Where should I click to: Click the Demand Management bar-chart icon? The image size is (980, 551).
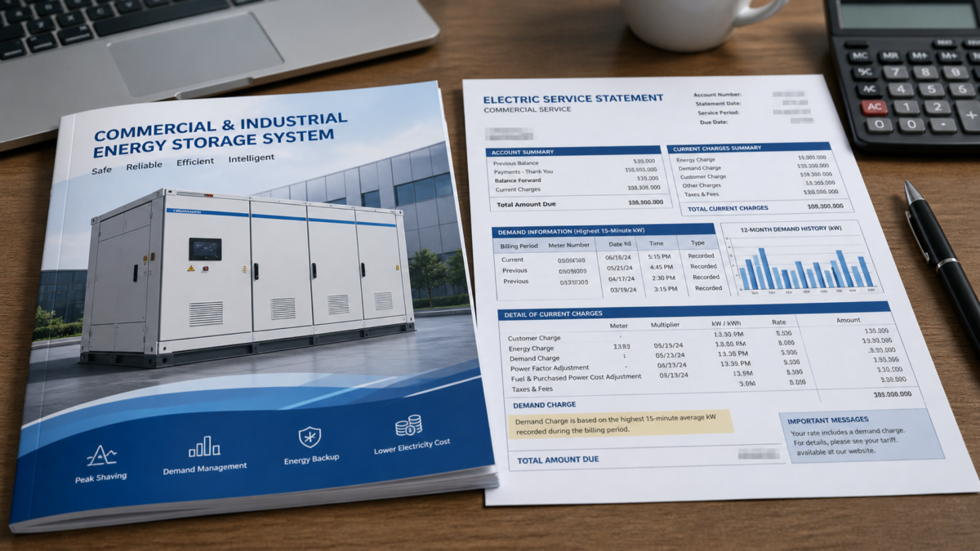pyautogui.click(x=204, y=447)
